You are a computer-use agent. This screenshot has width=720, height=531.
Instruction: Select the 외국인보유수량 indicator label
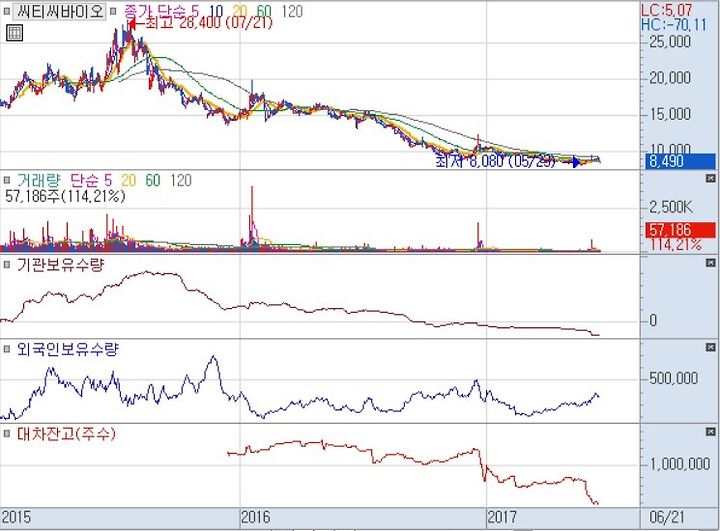point(68,350)
